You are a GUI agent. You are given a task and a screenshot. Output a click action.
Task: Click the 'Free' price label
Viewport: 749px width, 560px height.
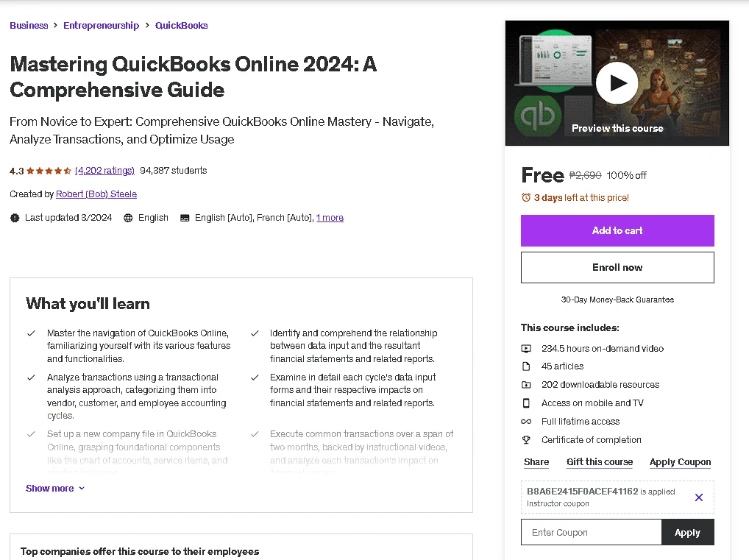543,175
